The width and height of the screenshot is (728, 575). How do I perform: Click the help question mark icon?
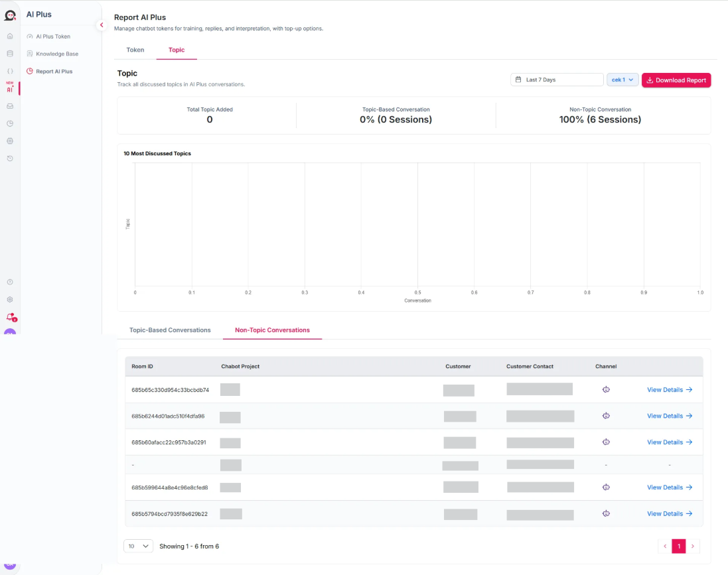[x=10, y=282]
